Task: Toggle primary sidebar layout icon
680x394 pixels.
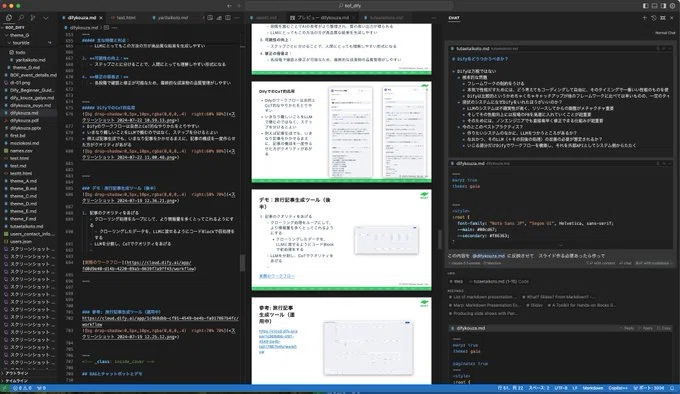Action: (x=646, y=6)
